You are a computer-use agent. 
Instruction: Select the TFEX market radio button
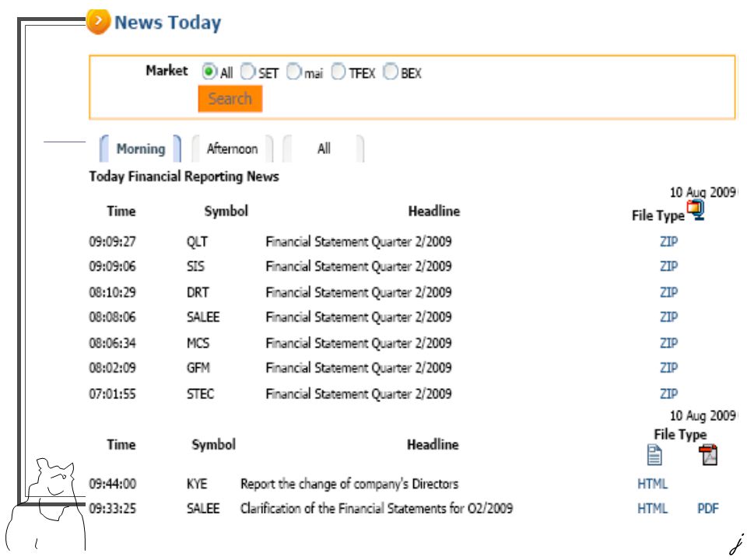[338, 72]
